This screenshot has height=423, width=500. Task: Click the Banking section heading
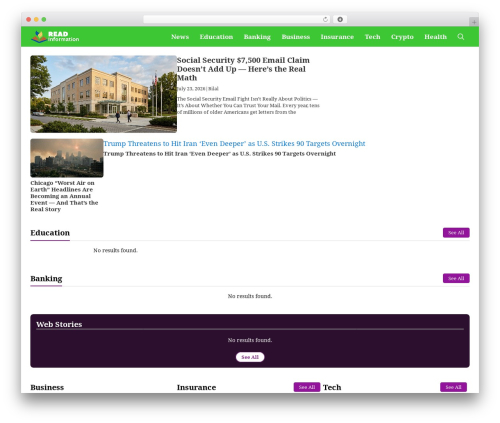46,278
